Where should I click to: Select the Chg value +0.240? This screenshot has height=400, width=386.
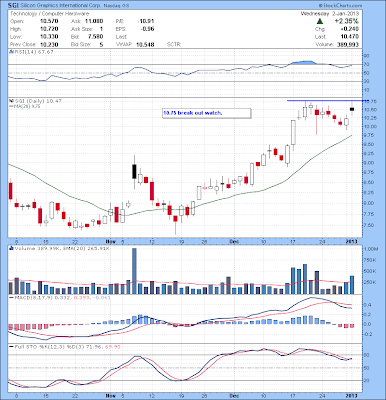coord(350,29)
